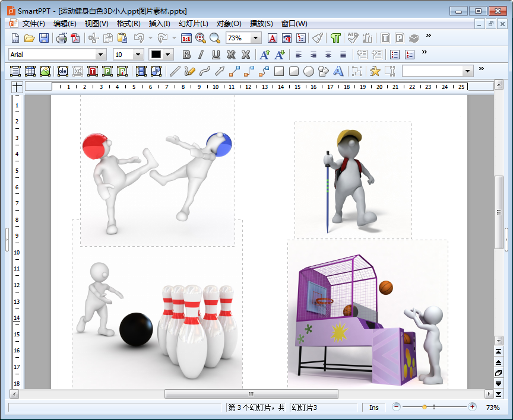Click the vertical scrollbar thumb

pyautogui.click(x=499, y=212)
